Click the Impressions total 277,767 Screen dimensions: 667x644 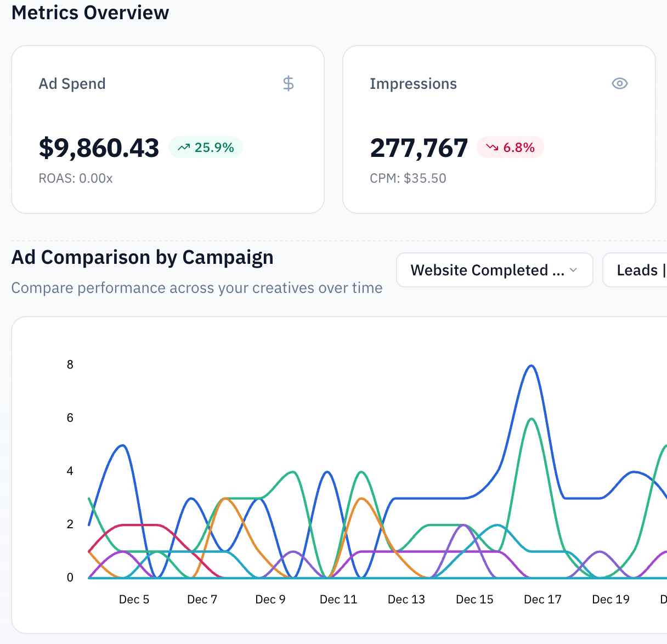point(419,147)
